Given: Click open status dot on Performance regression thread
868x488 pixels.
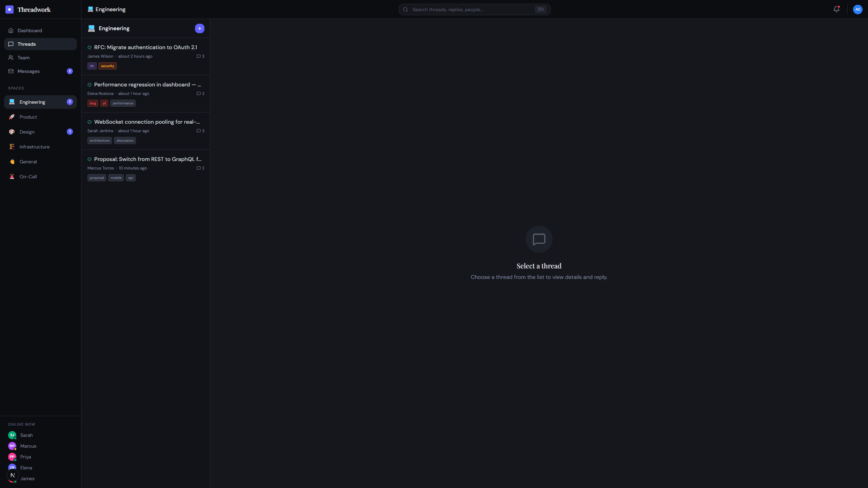Looking at the screenshot, I should [x=90, y=85].
